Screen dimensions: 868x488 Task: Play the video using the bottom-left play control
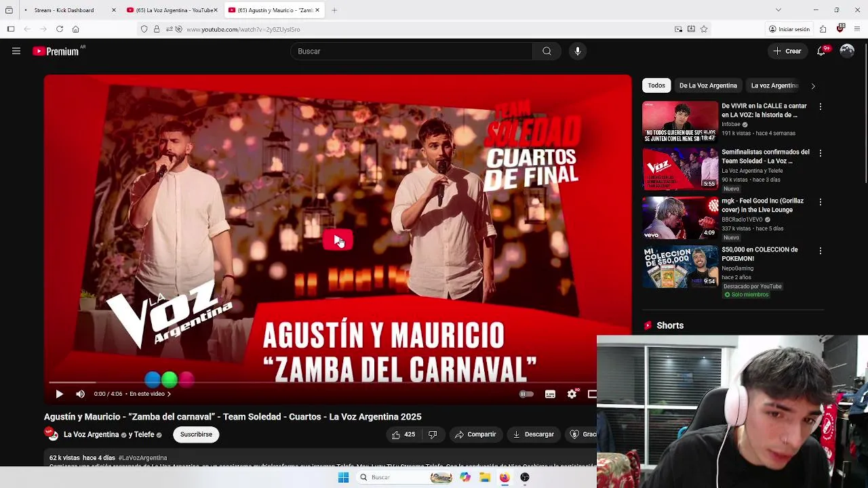(59, 394)
